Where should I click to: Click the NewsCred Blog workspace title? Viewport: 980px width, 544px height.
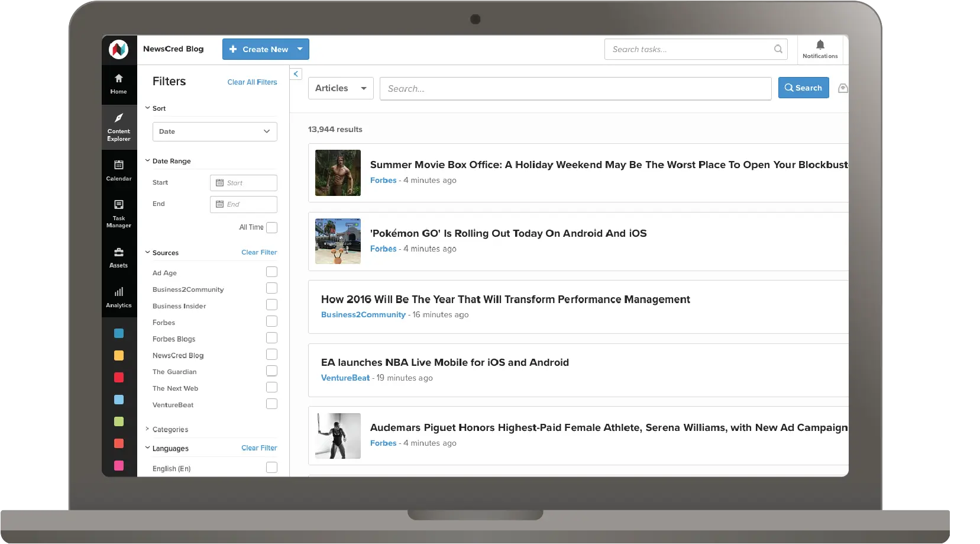173,49
